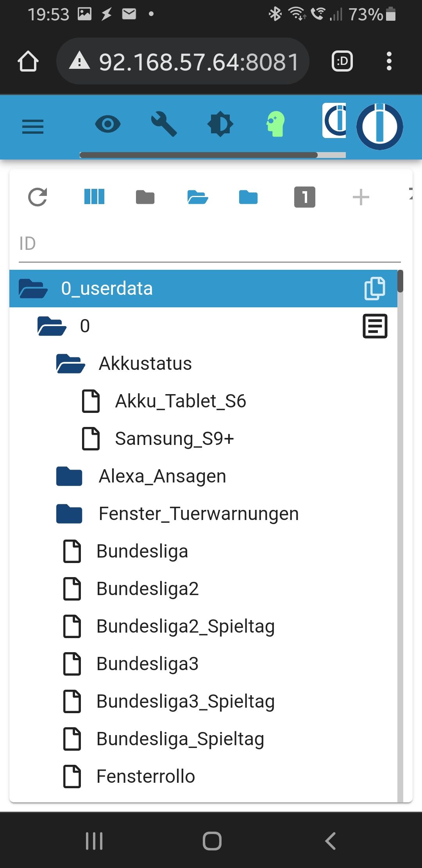The width and height of the screenshot is (422, 868).
Task: Select the Bundesliga2_Spieltag state
Action: coord(186,626)
